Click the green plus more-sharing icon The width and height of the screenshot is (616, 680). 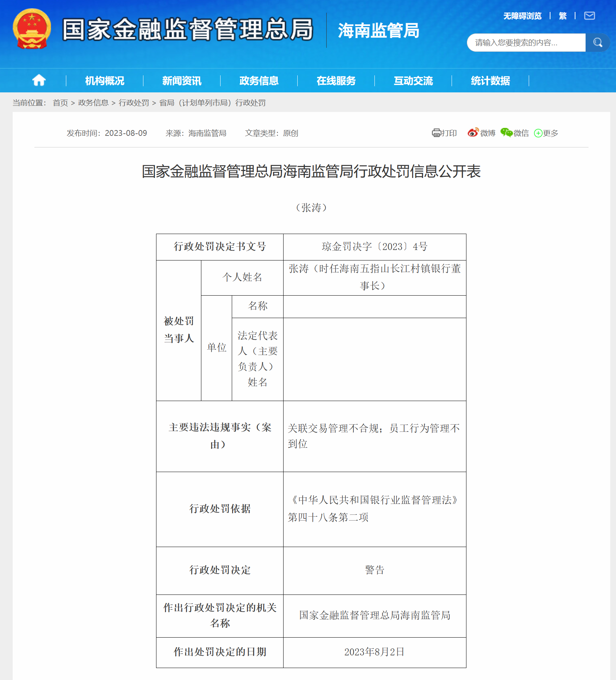(x=538, y=133)
